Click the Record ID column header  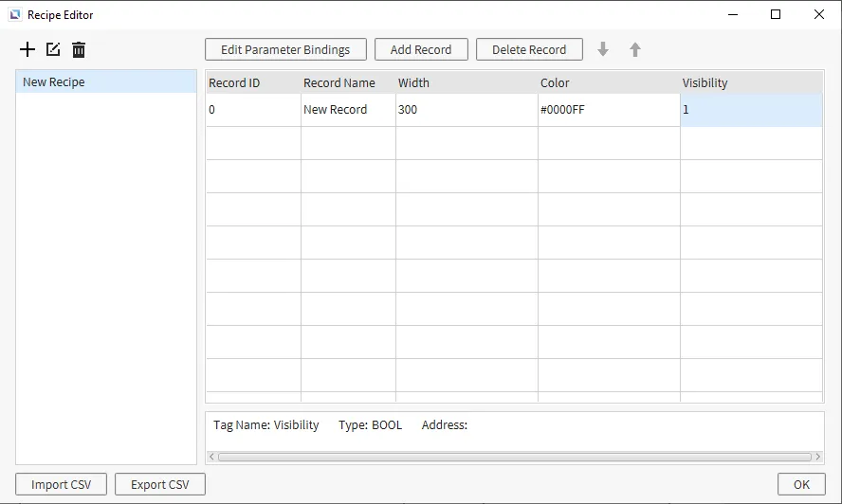(x=253, y=83)
